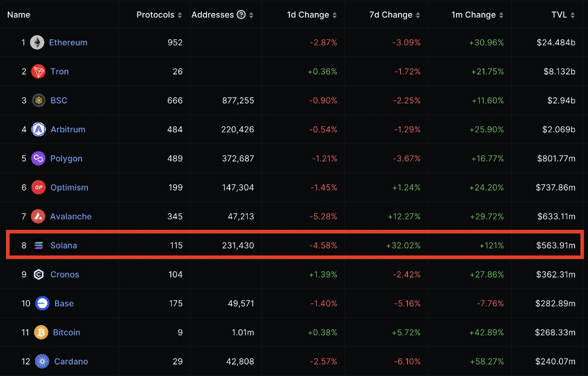Open the Tron chain link
The height and width of the screenshot is (376, 588).
(x=60, y=72)
